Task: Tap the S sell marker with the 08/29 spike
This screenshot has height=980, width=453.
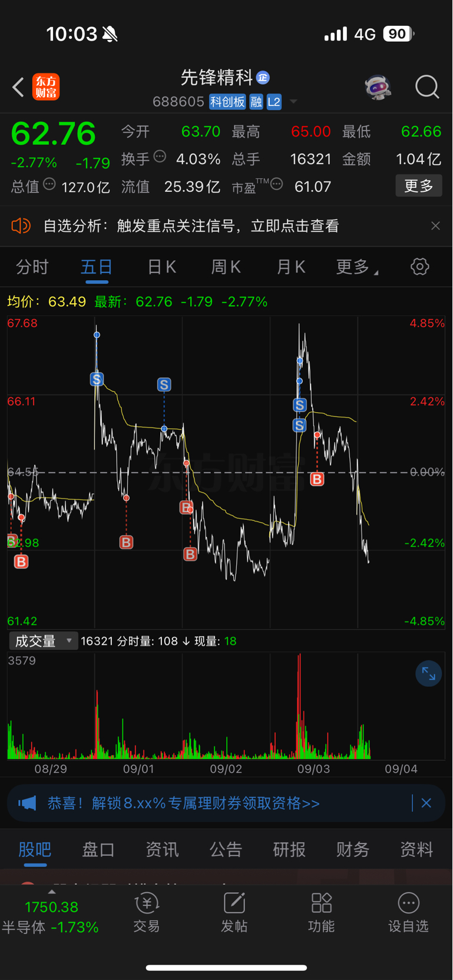Action: (97, 379)
